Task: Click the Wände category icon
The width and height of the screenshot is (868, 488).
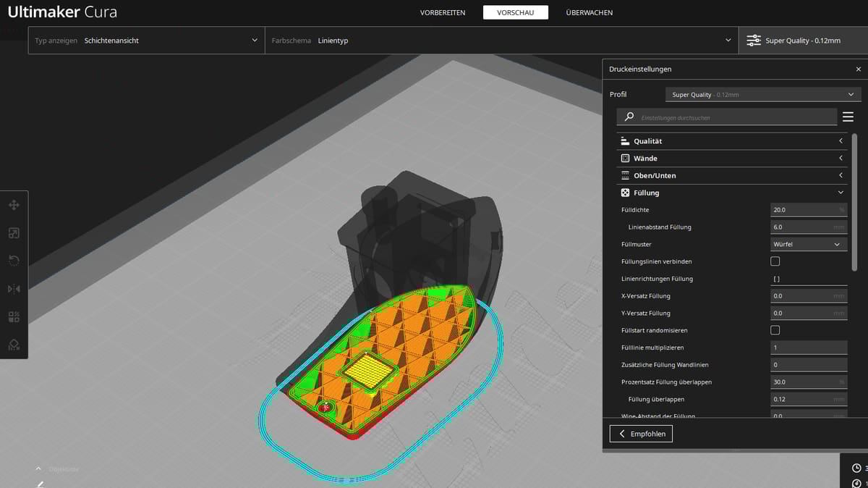Action: 625,158
